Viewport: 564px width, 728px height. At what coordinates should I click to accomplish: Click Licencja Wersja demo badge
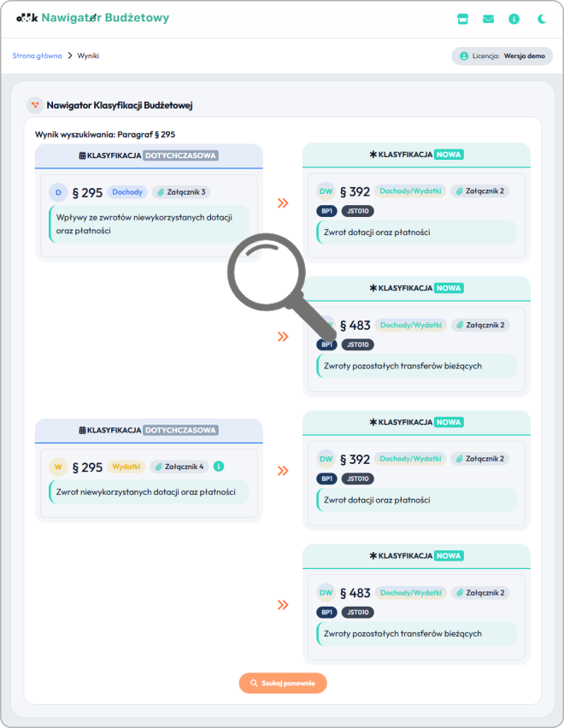(502, 56)
